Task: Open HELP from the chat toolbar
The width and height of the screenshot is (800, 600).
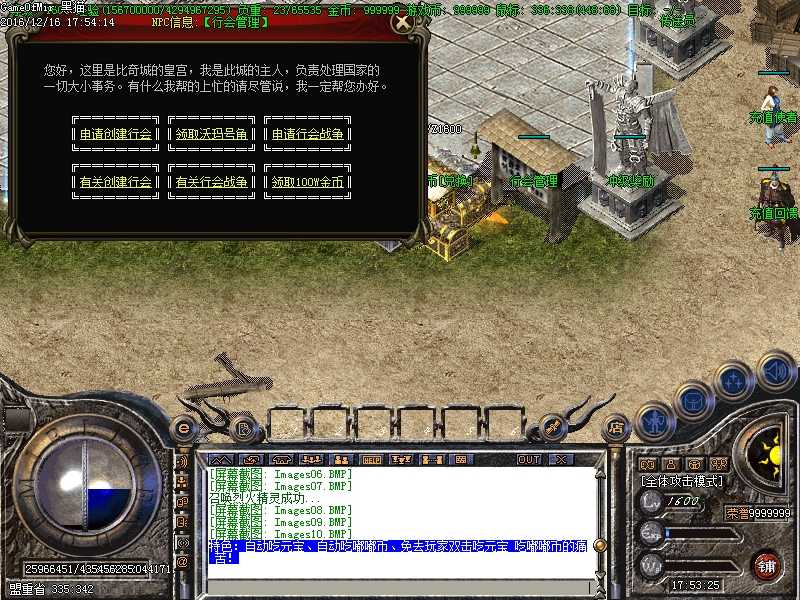Action: (371, 460)
